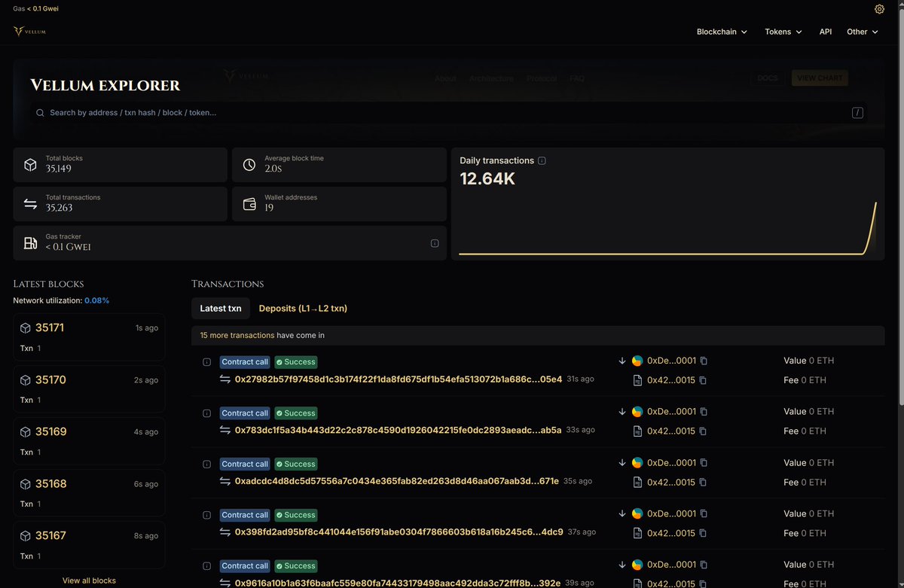This screenshot has width=904, height=588.
Task: Click the 12.64K daily transactions value
Action: tap(487, 179)
